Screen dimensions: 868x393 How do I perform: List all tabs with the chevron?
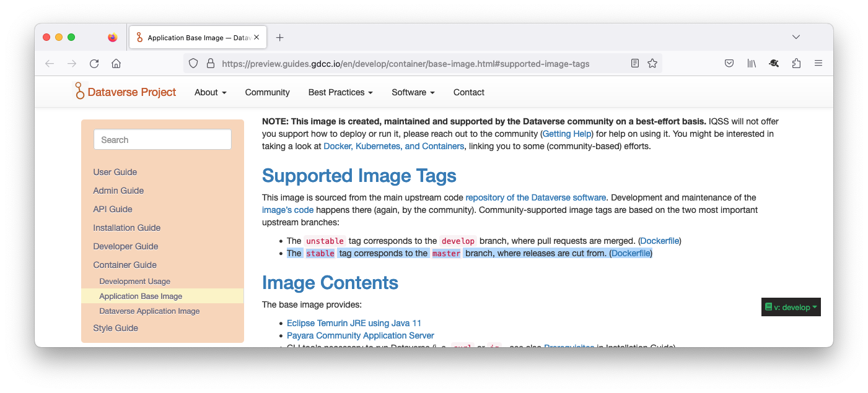pyautogui.click(x=796, y=37)
